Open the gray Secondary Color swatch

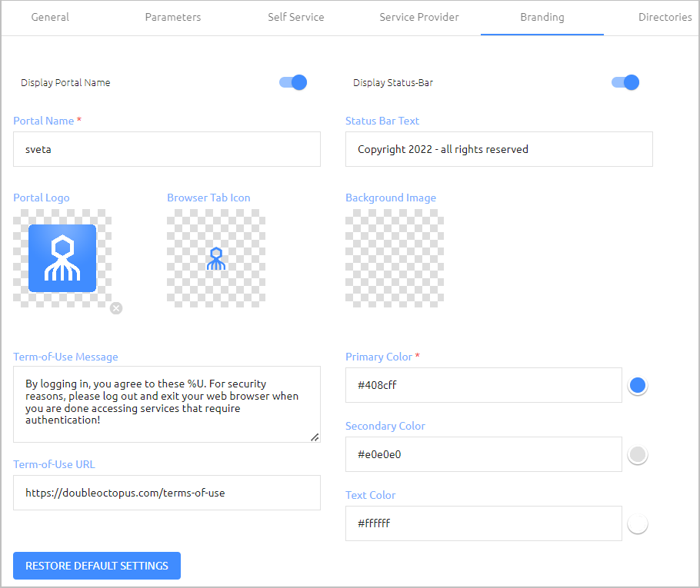638,454
